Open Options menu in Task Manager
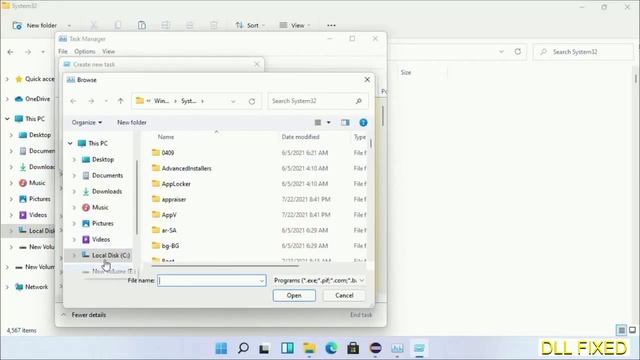This screenshot has height=360, width=640. [84, 51]
